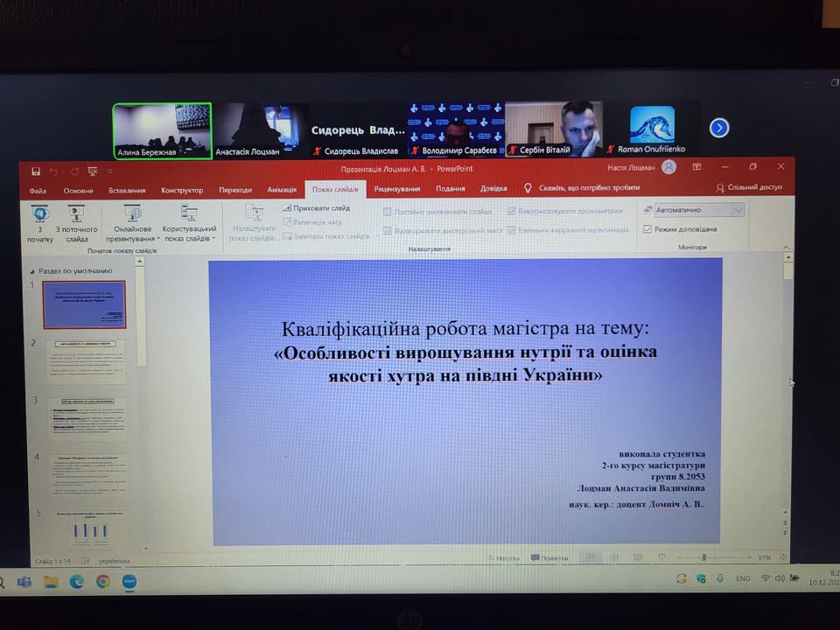This screenshot has height=630, width=840.
Task: Click Репетиція часу
Action: coord(312,221)
